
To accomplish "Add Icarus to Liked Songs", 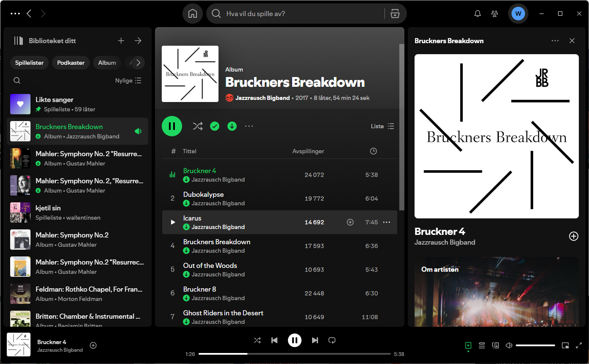I will [350, 222].
